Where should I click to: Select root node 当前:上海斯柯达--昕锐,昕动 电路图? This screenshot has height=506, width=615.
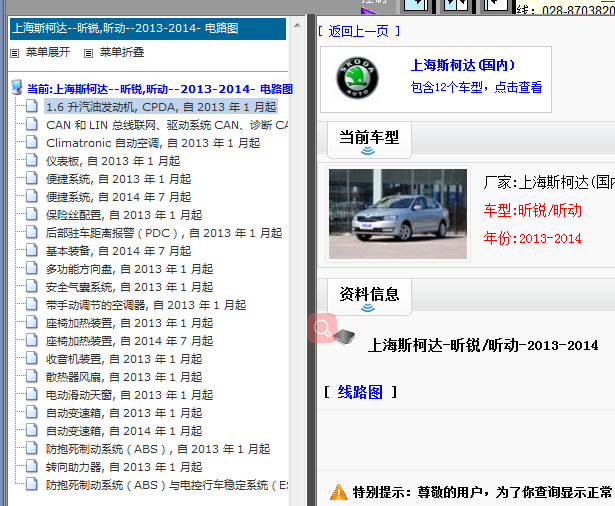coord(160,89)
